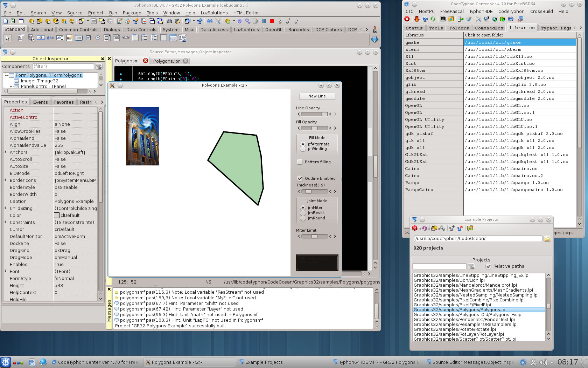The width and height of the screenshot is (588, 368).
Task: Expand the BorderIcons property row
Action: point(5,180)
